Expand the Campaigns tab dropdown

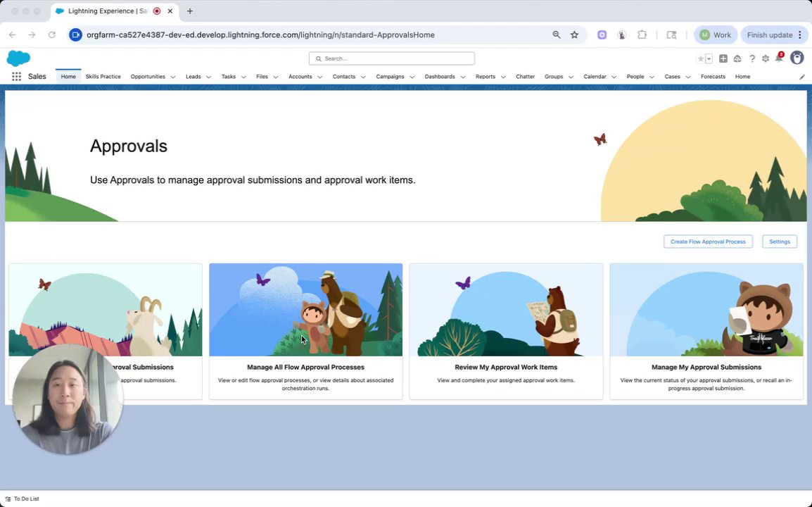[x=412, y=77]
